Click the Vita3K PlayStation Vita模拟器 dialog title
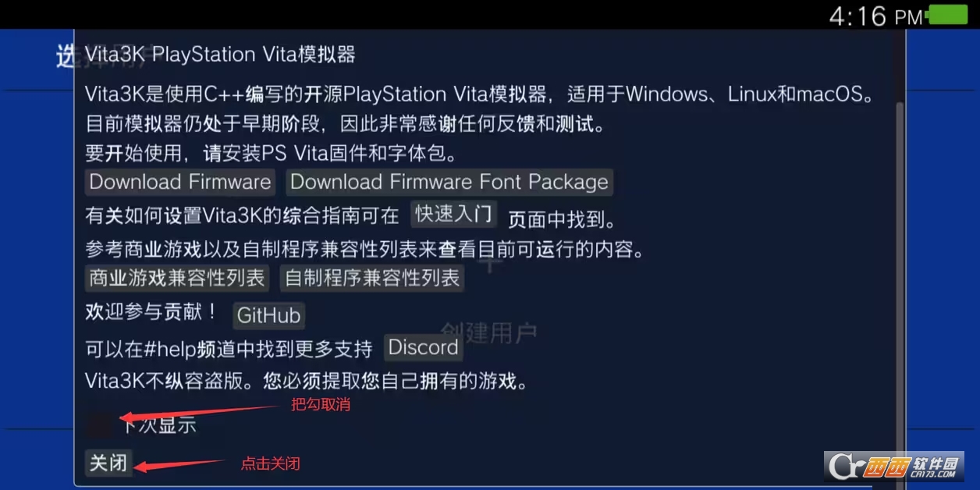 pos(220,55)
